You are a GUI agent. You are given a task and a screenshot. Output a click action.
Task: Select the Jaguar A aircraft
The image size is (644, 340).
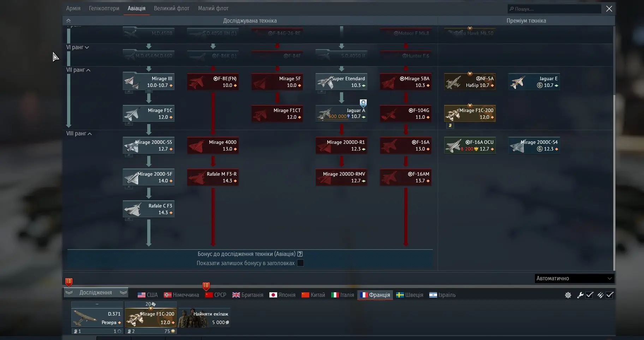point(341,113)
